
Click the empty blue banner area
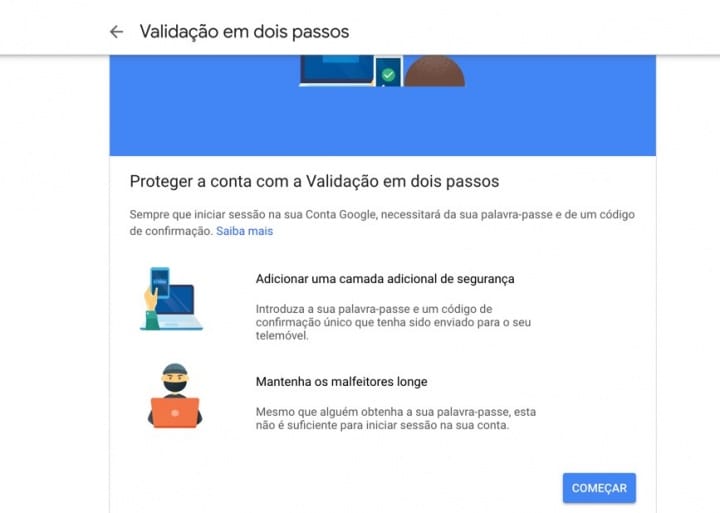point(382,121)
